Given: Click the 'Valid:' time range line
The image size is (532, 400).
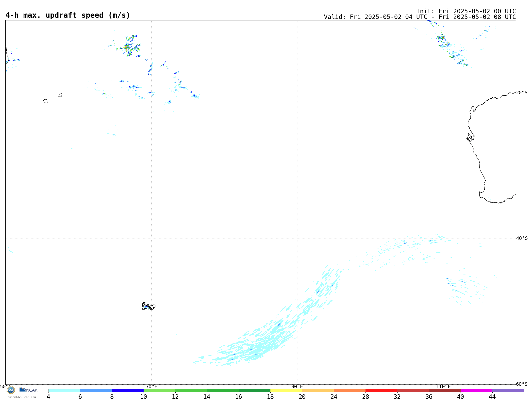Looking at the screenshot, I should [420, 17].
